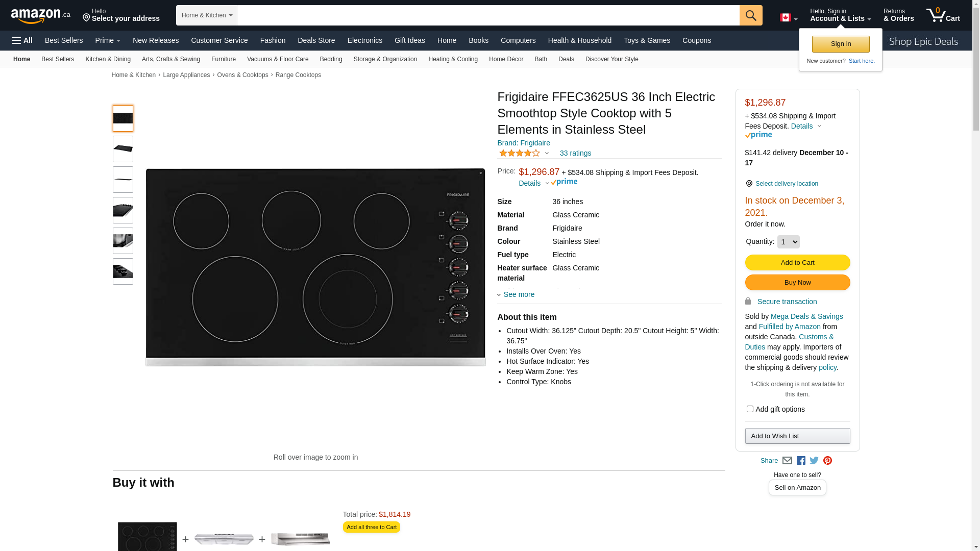Image resolution: width=980 pixels, height=551 pixels.
Task: Expand See more product details
Action: [x=518, y=294]
